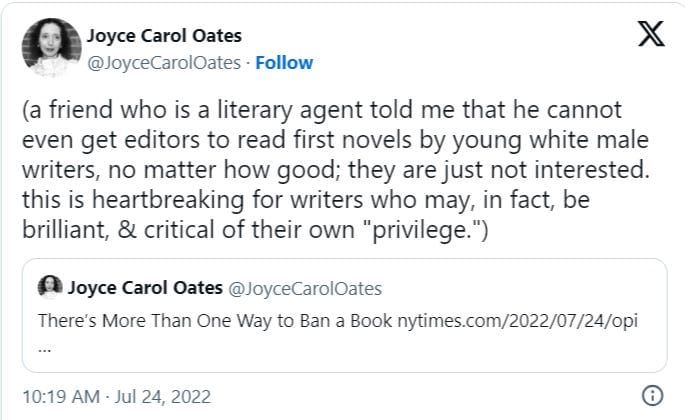Click the quoted tweet's Joyce Carol Oates name
The image size is (685, 420).
point(145,288)
